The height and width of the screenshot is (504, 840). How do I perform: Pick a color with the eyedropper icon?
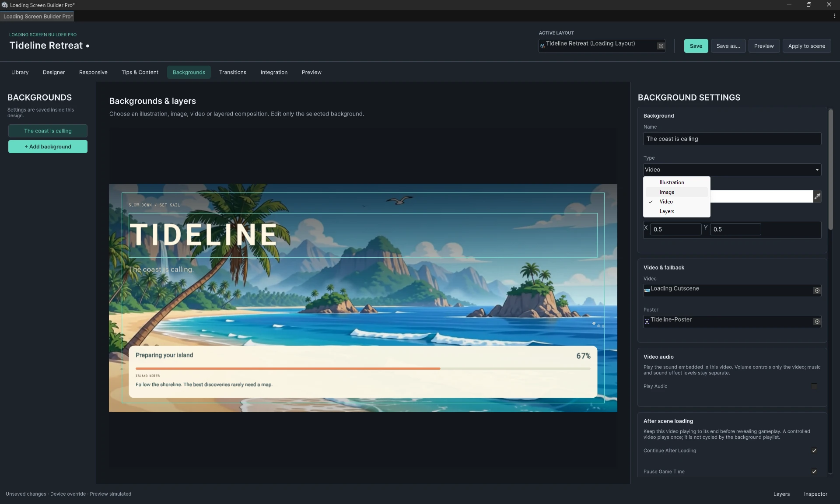[817, 196]
